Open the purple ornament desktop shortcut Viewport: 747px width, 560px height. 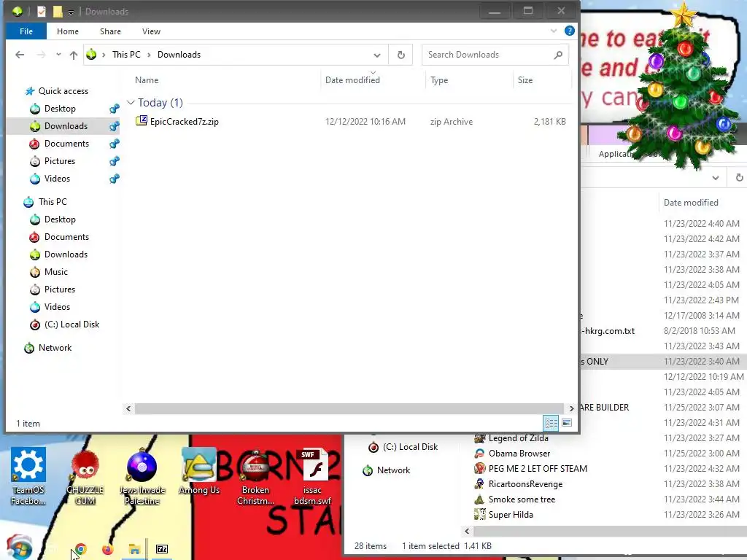tap(142, 476)
